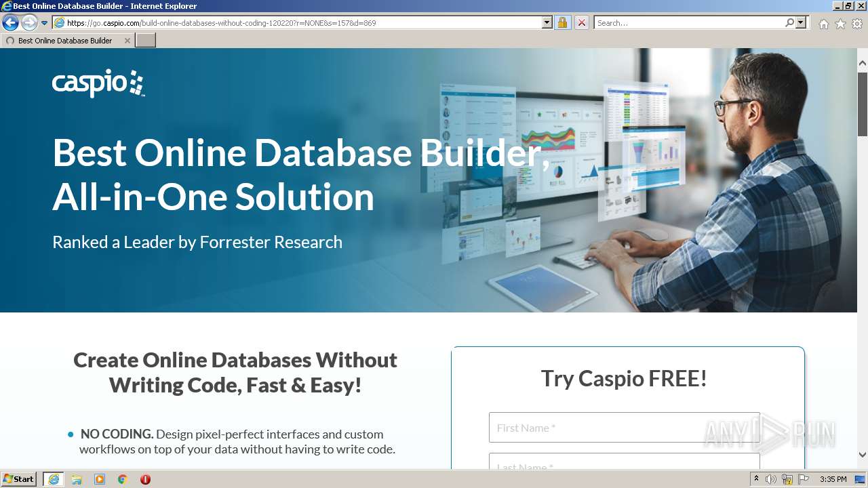Viewport: 868px width, 488px height.
Task: Click the 'NO CODING.' bullet text
Action: coord(117,434)
